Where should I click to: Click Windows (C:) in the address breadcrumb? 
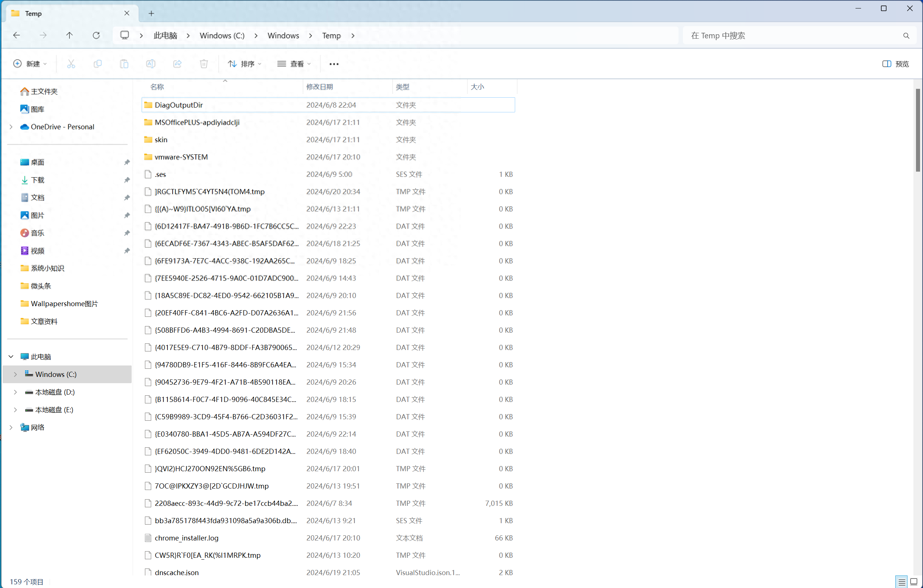click(x=222, y=35)
